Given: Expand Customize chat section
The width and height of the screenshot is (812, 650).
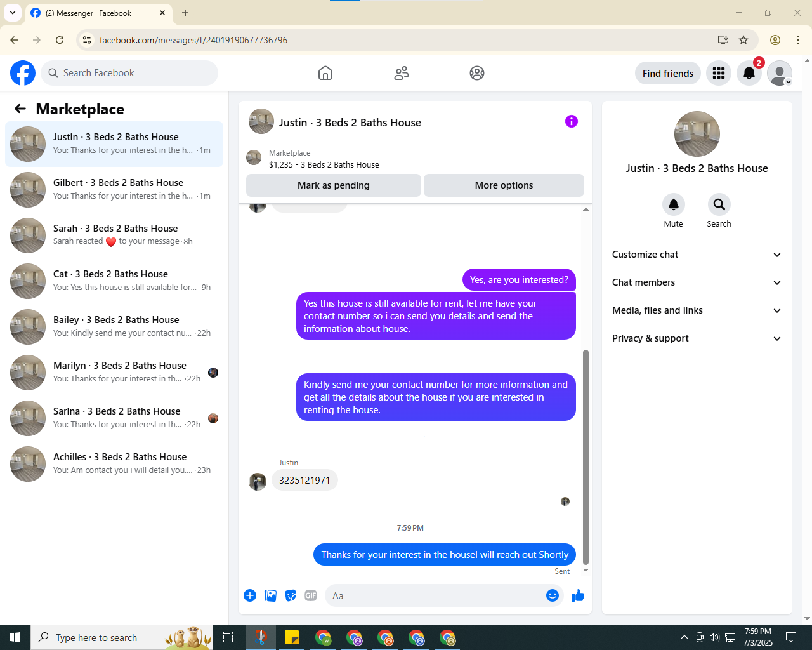Looking at the screenshot, I should (x=697, y=255).
